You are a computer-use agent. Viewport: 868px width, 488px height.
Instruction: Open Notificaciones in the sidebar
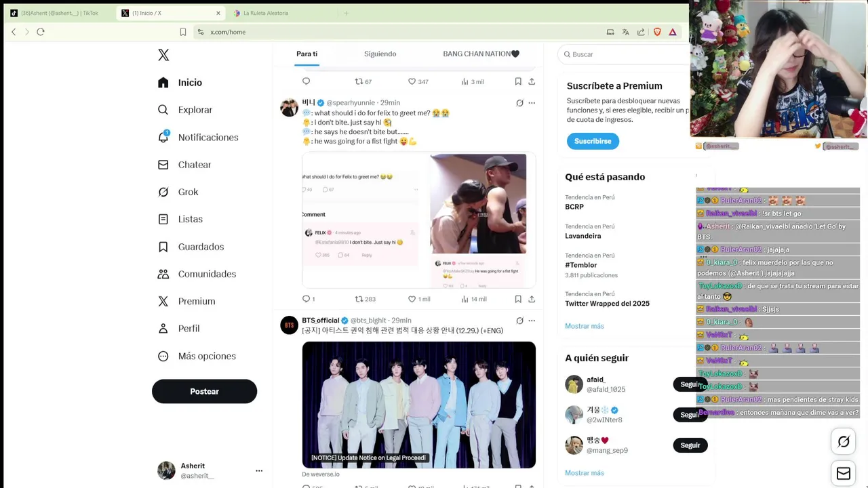coord(197,138)
